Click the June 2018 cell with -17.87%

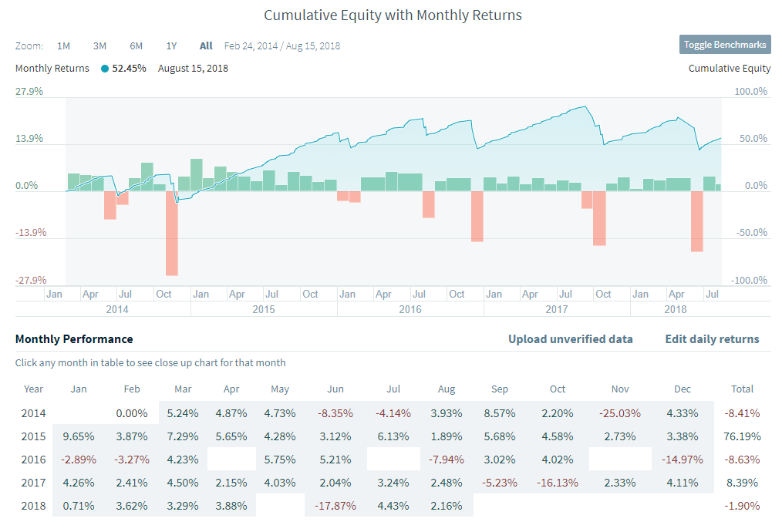tap(335, 506)
